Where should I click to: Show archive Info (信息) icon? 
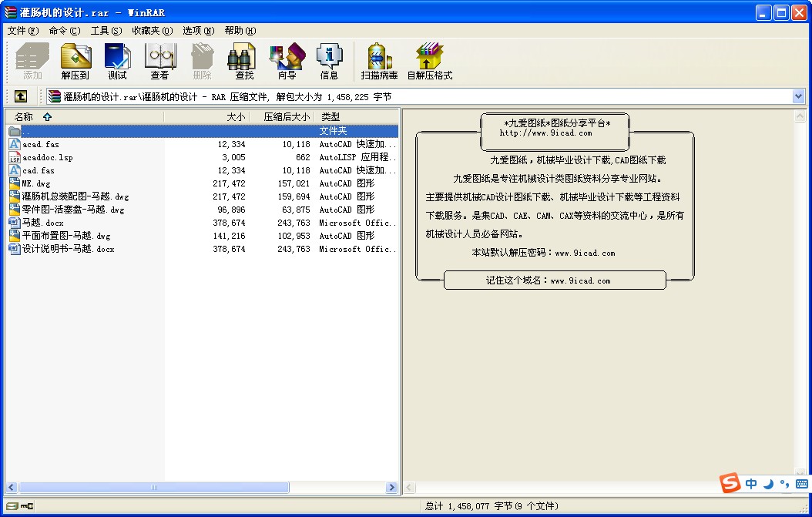tap(330, 61)
